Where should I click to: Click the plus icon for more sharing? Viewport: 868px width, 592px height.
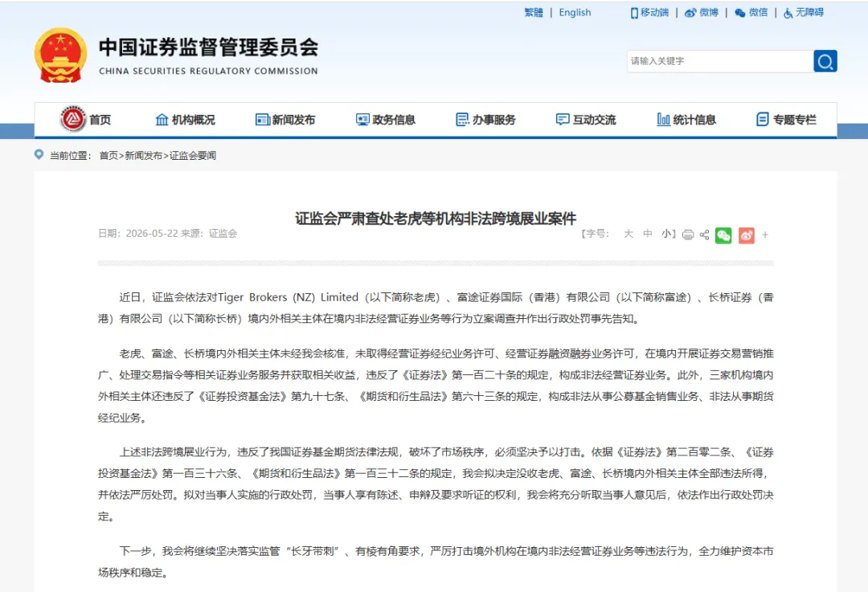765,235
